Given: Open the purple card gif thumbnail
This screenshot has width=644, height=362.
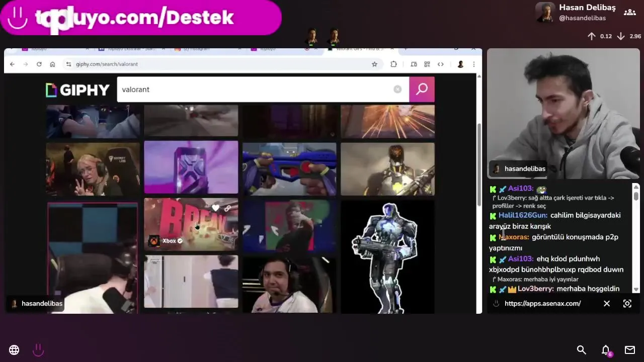Looking at the screenshot, I should tap(191, 167).
